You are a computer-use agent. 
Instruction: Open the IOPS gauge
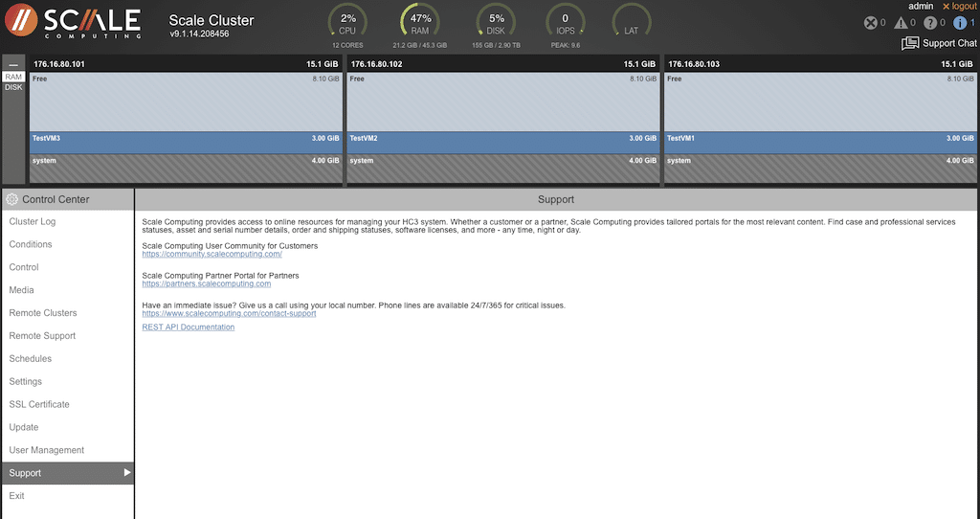tap(565, 23)
